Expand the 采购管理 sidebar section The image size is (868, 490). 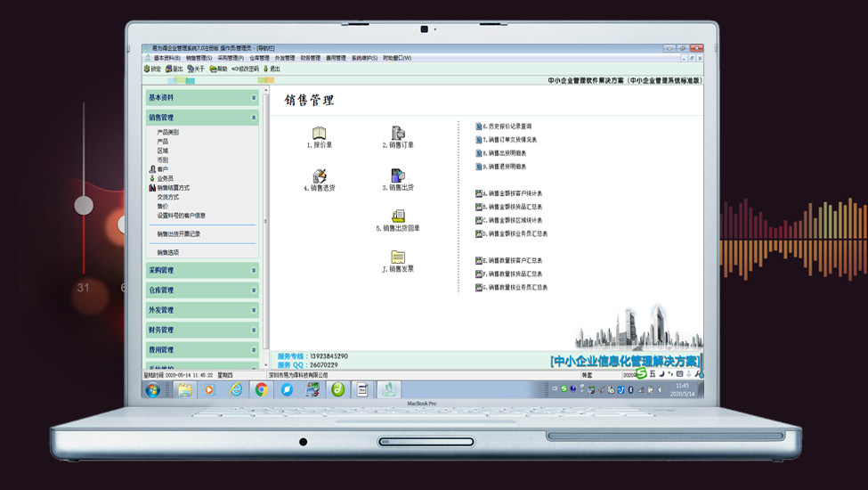click(x=254, y=270)
